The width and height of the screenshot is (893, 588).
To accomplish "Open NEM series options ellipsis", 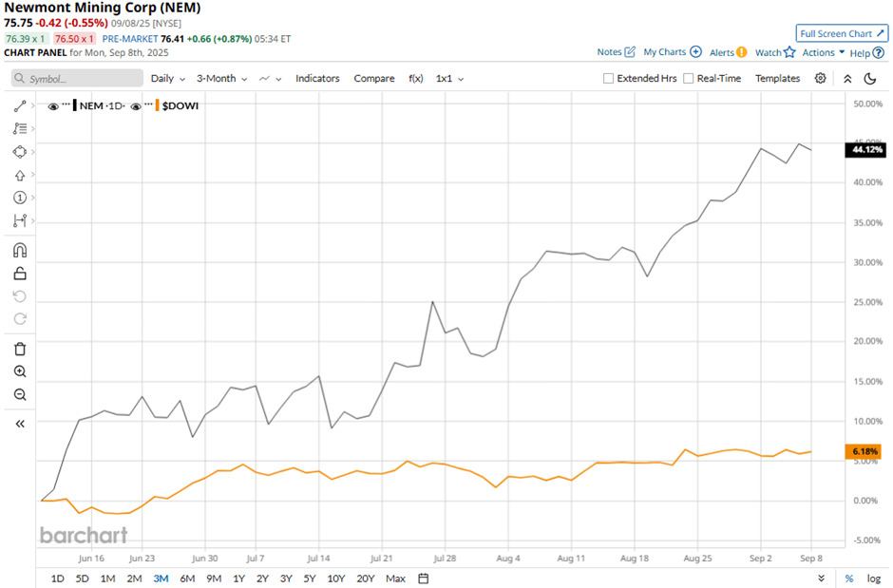I will point(66,105).
